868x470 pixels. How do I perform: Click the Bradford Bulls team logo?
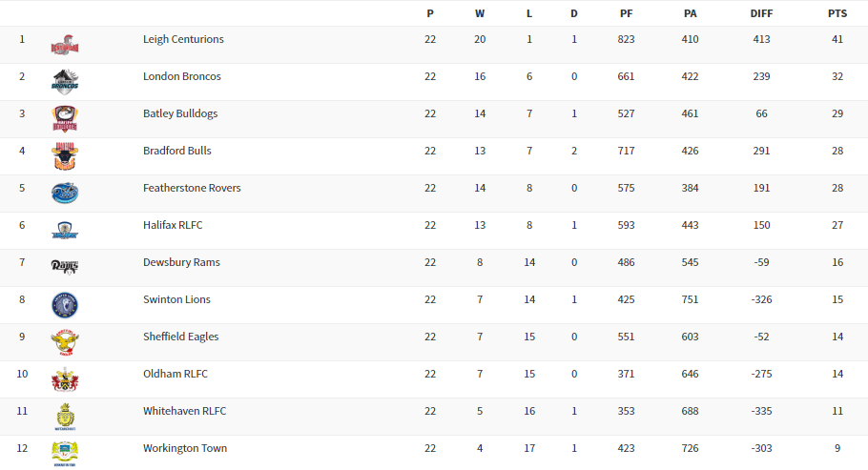point(65,155)
